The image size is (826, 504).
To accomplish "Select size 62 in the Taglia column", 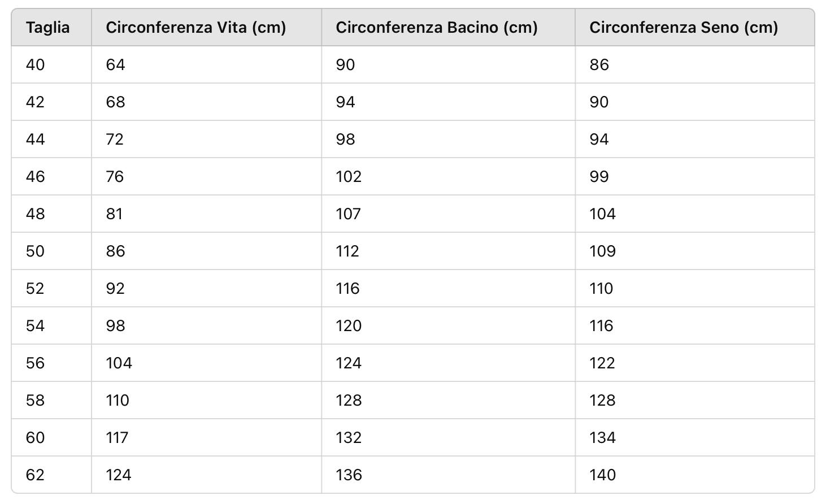I will point(35,475).
